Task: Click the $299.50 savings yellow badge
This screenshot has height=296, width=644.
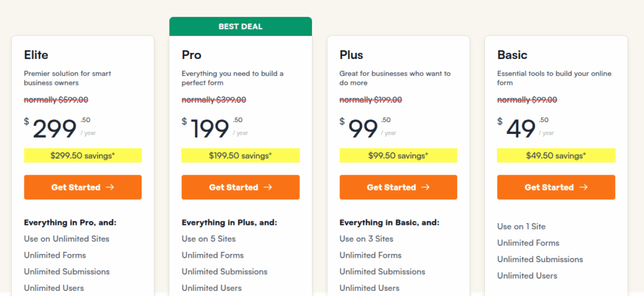Action: (x=82, y=155)
